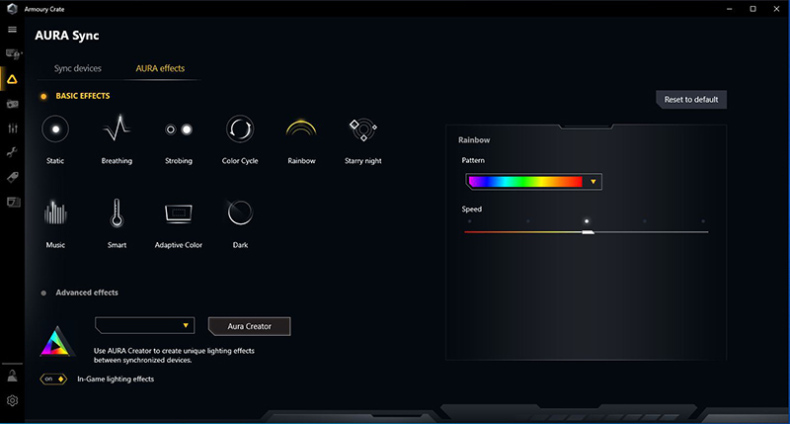Select the Static lighting effect icon
This screenshot has height=424, width=790.
tap(55, 129)
